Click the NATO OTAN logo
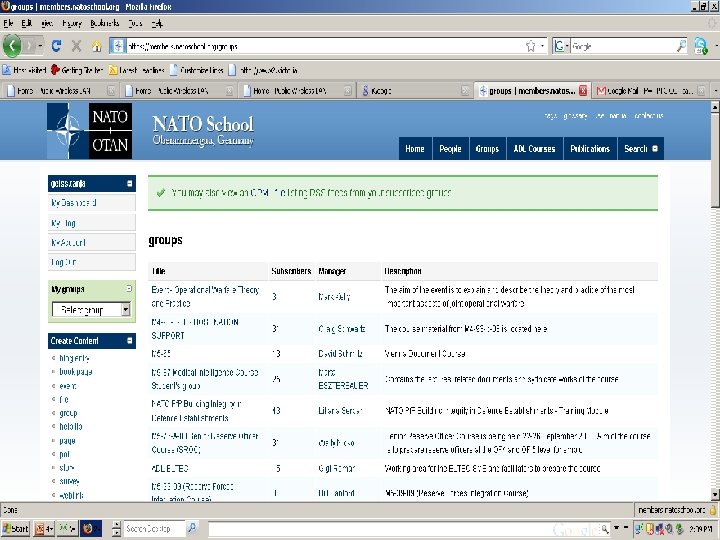The image size is (720, 540). point(90,131)
